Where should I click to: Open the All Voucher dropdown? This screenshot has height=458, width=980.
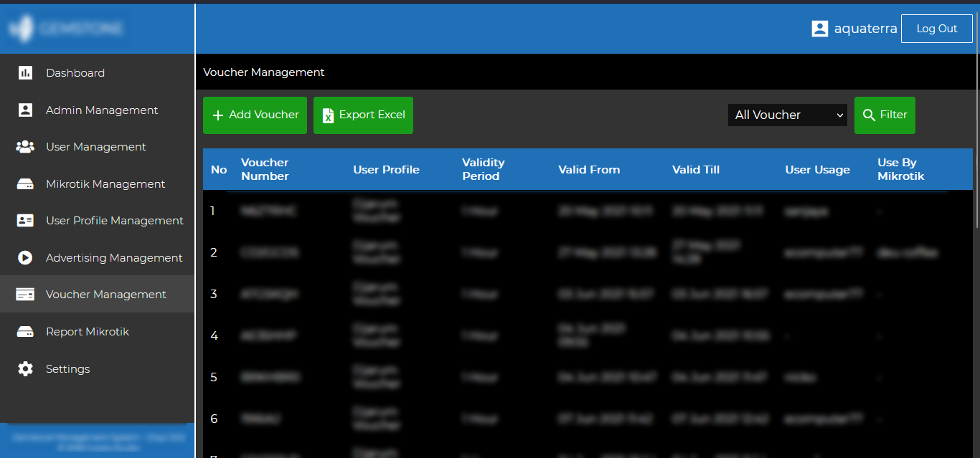click(x=787, y=115)
